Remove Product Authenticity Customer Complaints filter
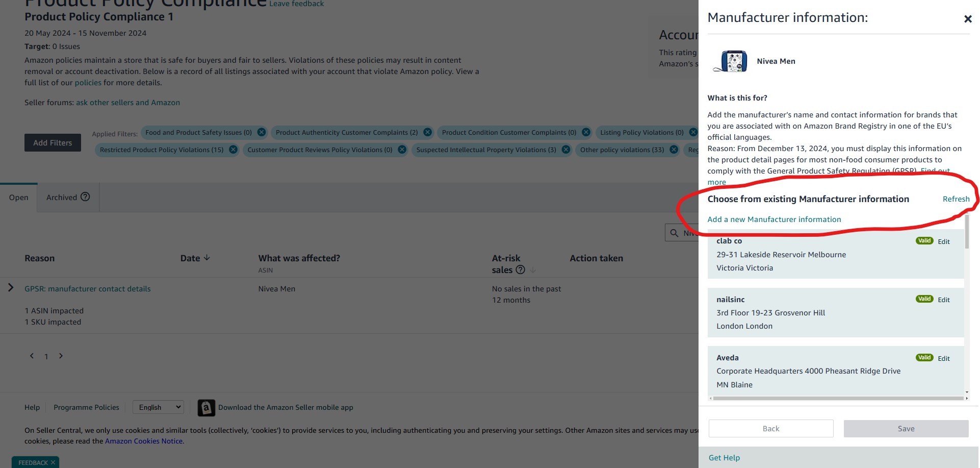980x468 pixels. click(x=427, y=132)
